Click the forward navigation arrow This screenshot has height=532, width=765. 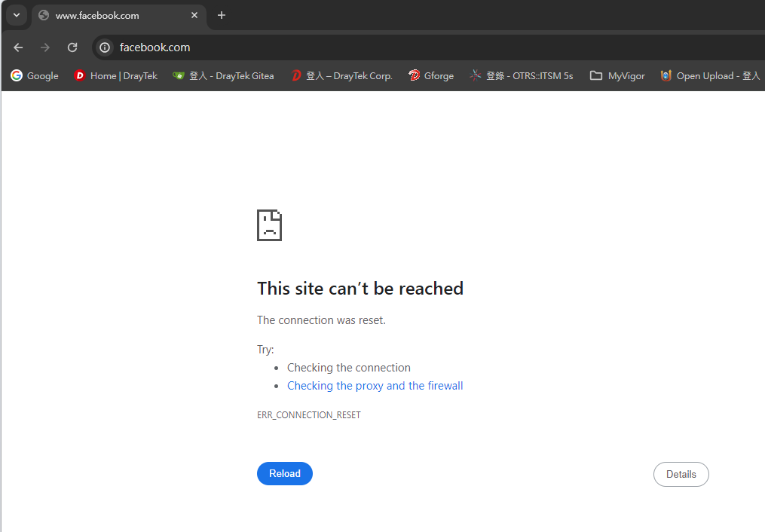pyautogui.click(x=45, y=47)
